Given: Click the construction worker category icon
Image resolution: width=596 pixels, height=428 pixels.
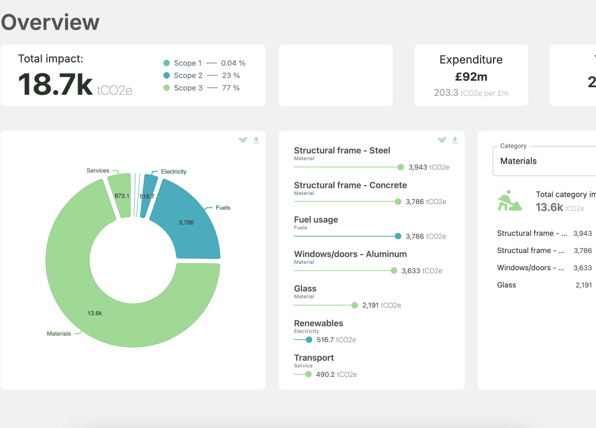Looking at the screenshot, I should (509, 201).
